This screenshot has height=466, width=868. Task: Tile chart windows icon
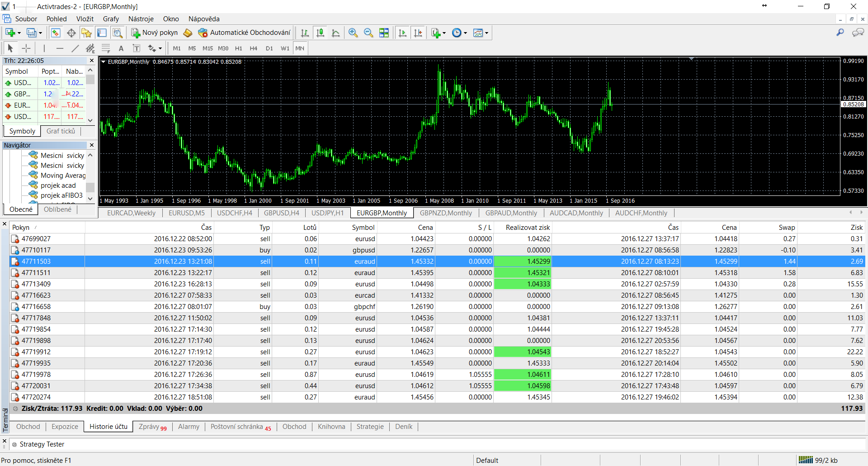(384, 33)
